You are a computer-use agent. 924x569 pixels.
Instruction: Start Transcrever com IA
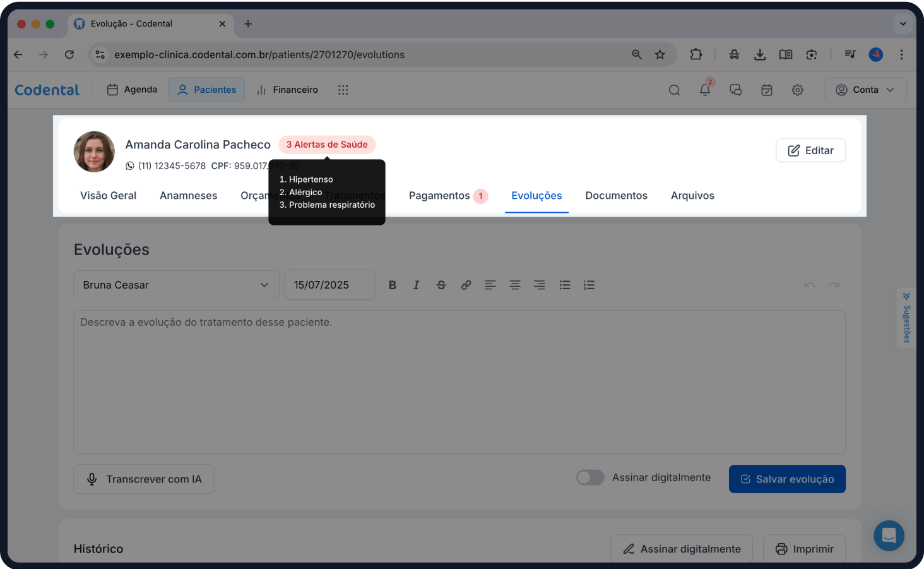[144, 479]
